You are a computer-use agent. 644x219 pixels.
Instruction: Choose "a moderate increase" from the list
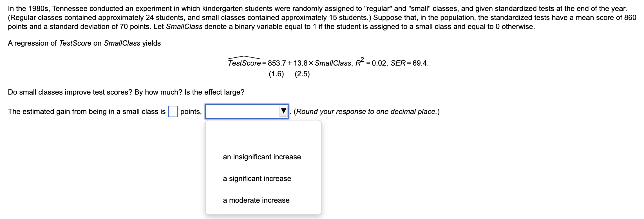tap(256, 200)
